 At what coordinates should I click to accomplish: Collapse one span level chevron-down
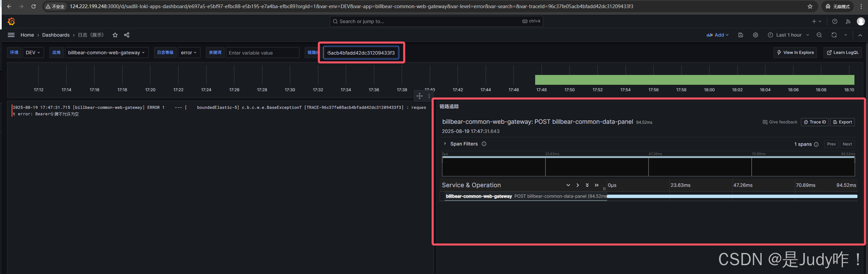[568, 185]
